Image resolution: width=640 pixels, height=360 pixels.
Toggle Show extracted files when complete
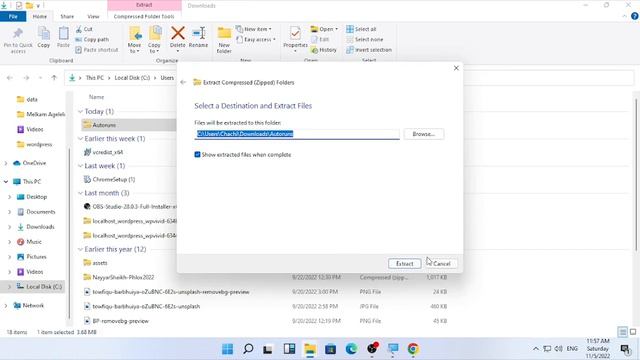(198, 155)
